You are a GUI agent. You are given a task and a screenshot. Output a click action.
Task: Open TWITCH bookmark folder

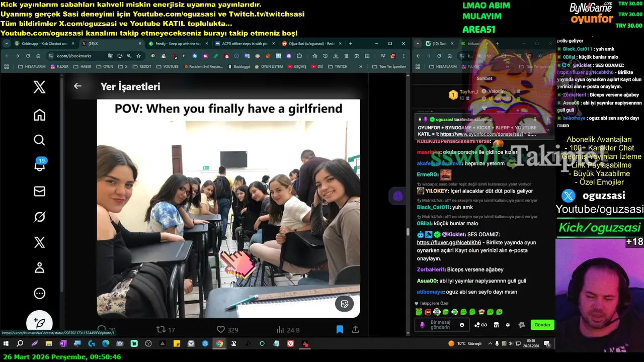pyautogui.click(x=337, y=66)
